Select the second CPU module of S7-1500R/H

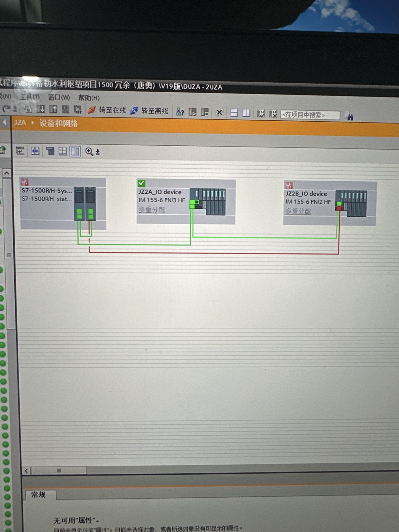pos(90,204)
